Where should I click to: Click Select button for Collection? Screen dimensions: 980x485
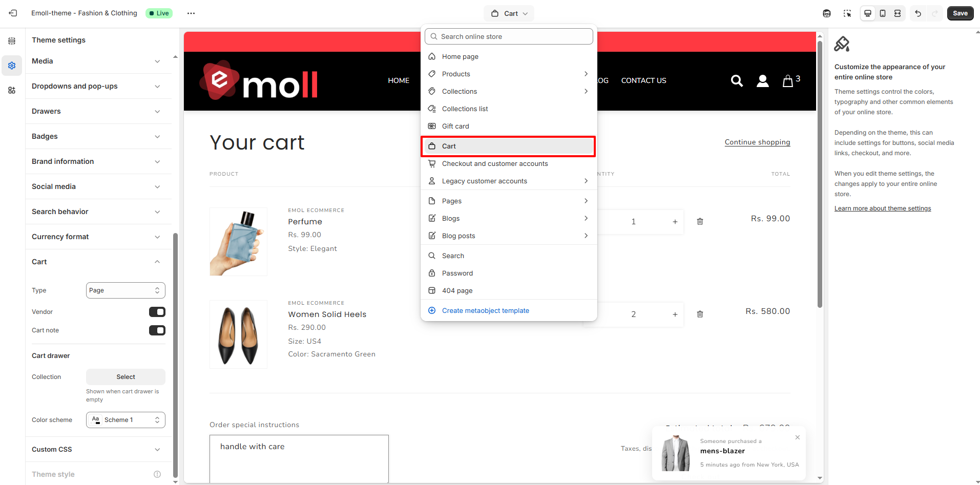126,377
